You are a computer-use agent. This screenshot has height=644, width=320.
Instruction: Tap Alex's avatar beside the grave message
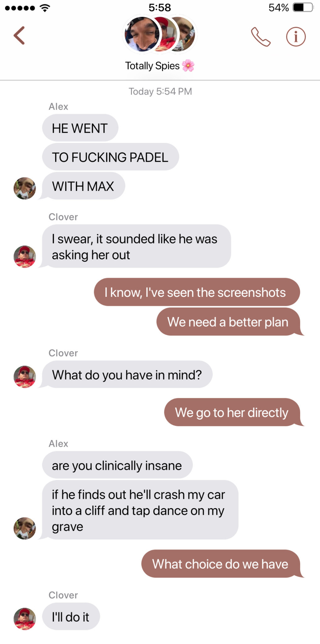point(25,528)
